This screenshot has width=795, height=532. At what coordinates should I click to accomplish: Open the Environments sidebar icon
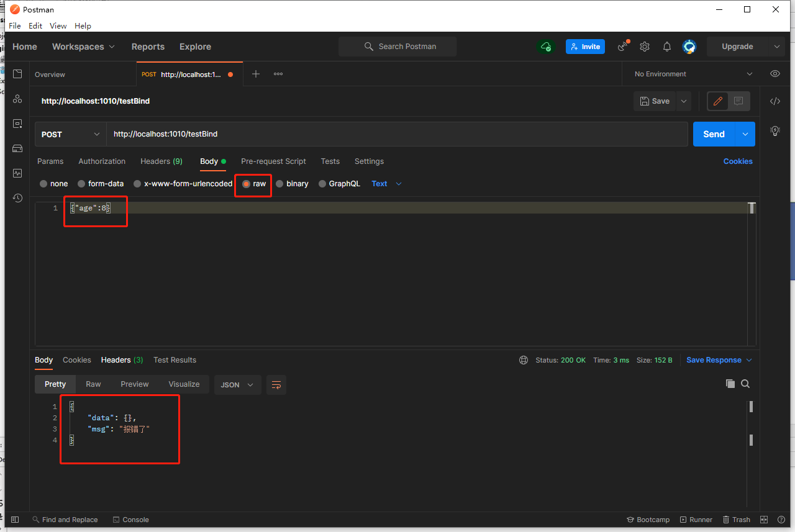[x=17, y=124]
